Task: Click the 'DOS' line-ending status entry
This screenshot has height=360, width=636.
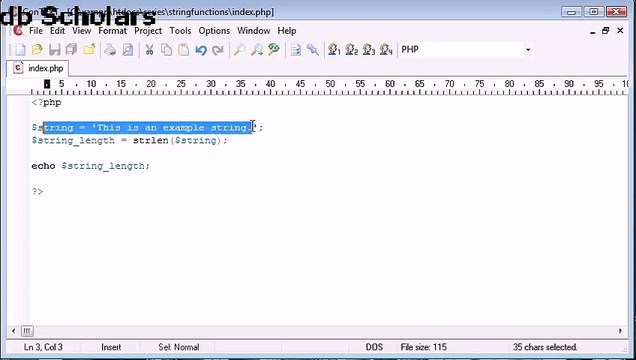Action: click(374, 347)
